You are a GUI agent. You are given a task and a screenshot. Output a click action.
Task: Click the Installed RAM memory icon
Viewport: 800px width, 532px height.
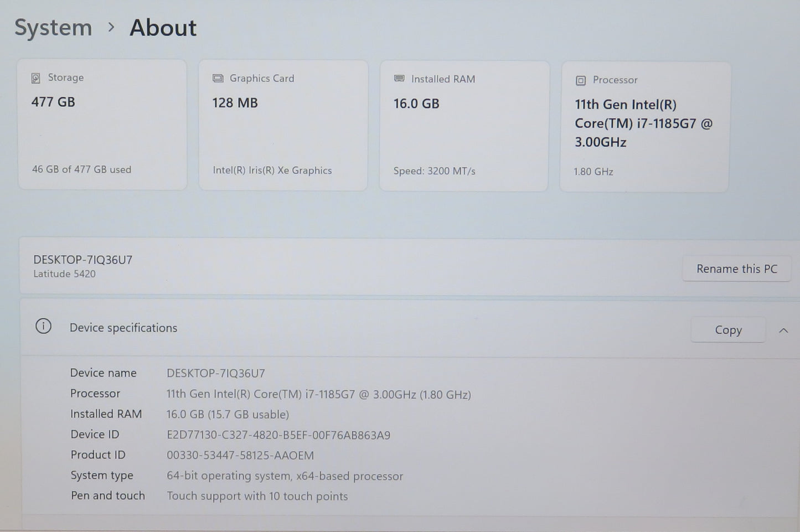pos(399,79)
